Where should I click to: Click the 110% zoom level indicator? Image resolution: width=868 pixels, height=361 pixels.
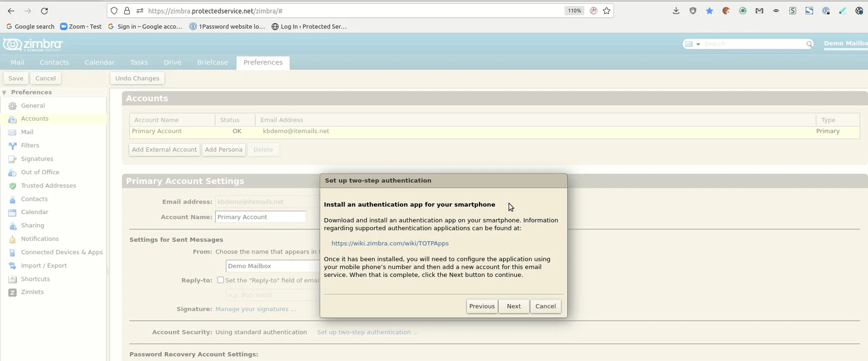point(575,11)
